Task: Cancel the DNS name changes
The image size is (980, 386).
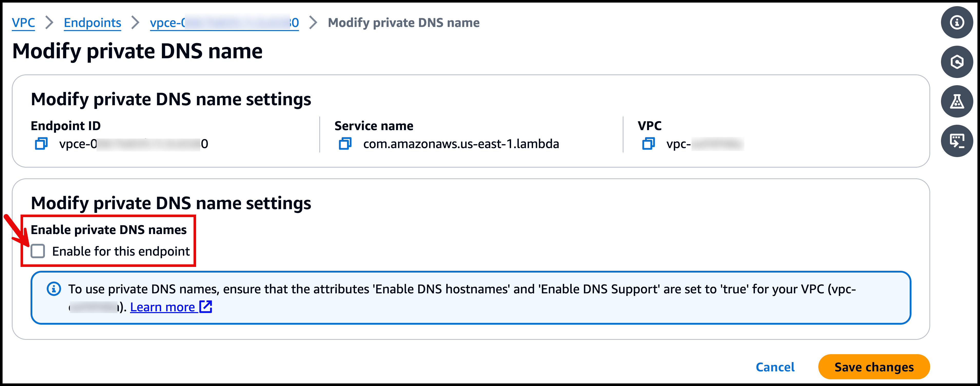Action: pos(775,367)
